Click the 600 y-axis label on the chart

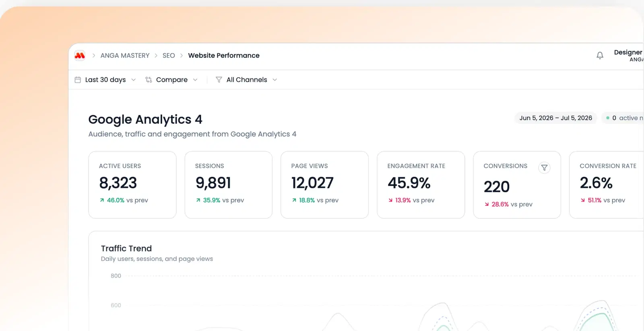pyautogui.click(x=116, y=305)
